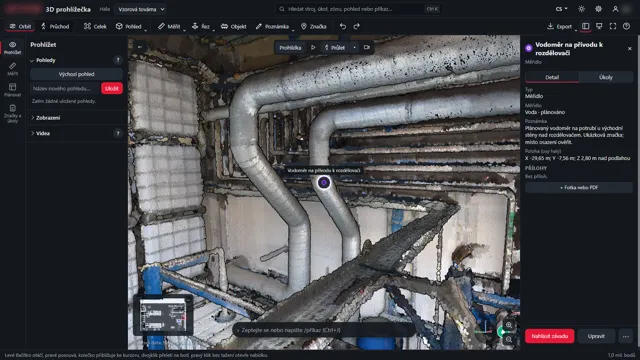
Task: Enter fullscreen mode
Action: [x=613, y=27]
